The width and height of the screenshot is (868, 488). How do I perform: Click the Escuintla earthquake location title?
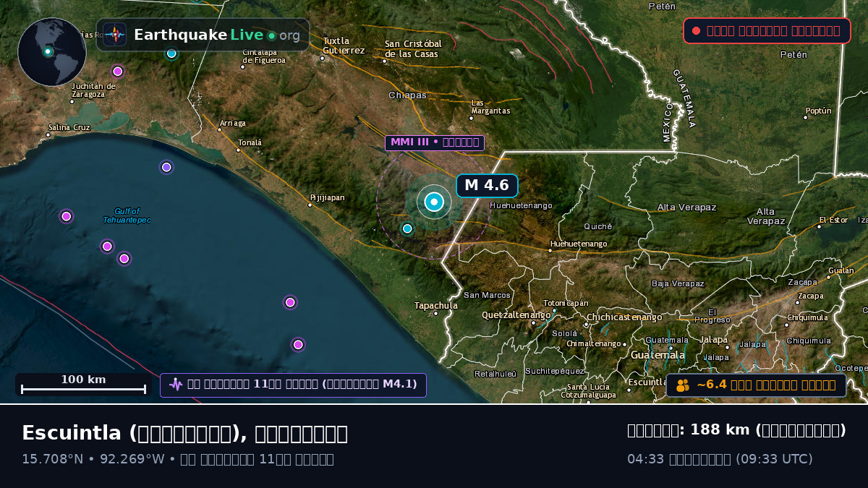184,433
